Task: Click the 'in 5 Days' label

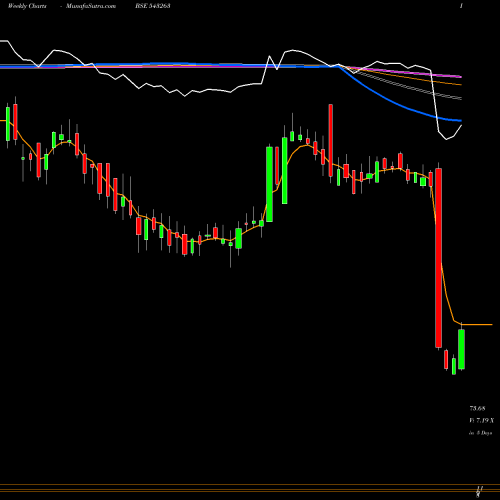Action: click(481, 433)
